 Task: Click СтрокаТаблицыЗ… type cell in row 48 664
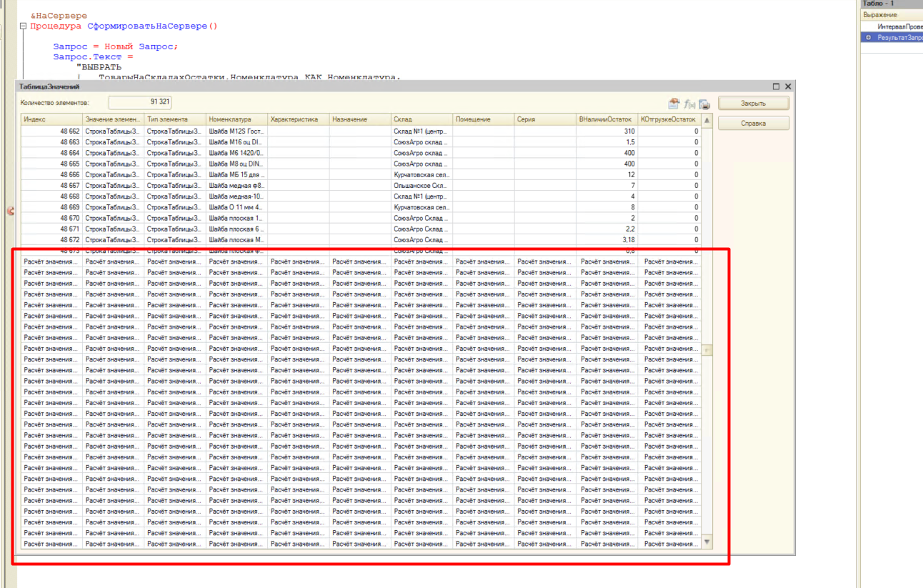pyautogui.click(x=175, y=153)
